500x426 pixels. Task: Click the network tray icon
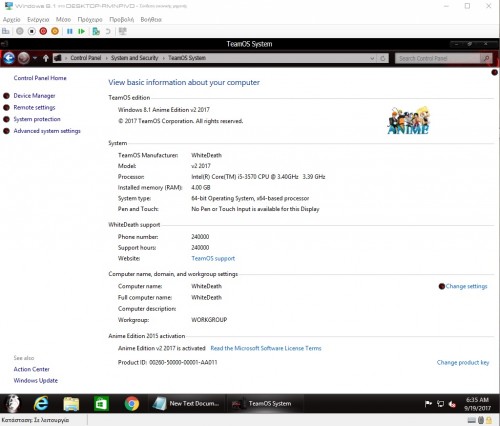tap(440, 404)
